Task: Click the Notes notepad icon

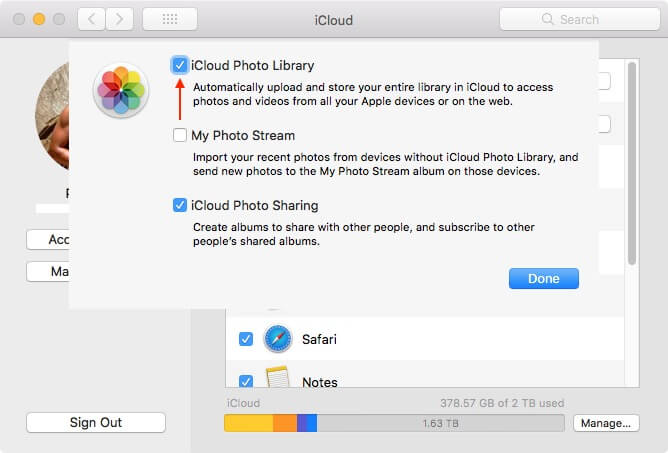Action: click(277, 377)
